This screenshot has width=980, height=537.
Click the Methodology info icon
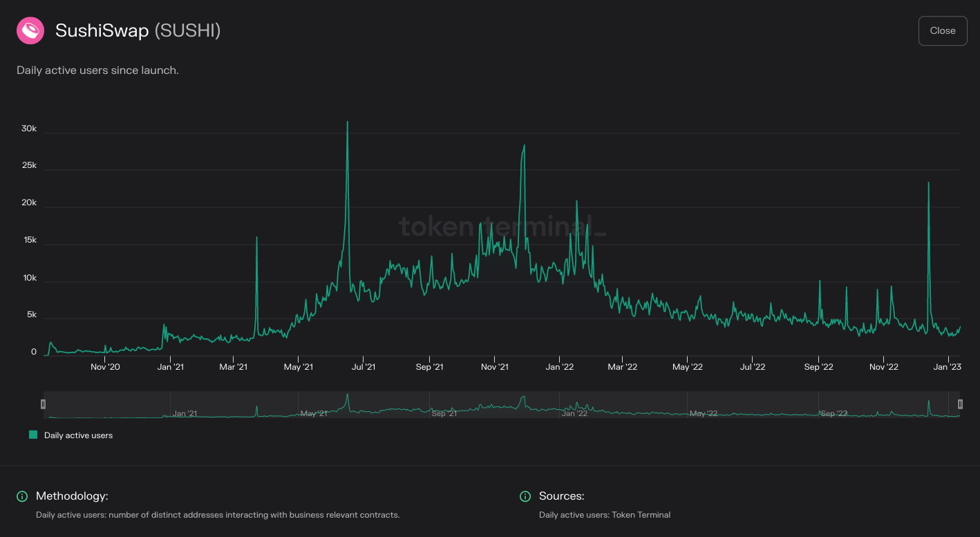21,496
